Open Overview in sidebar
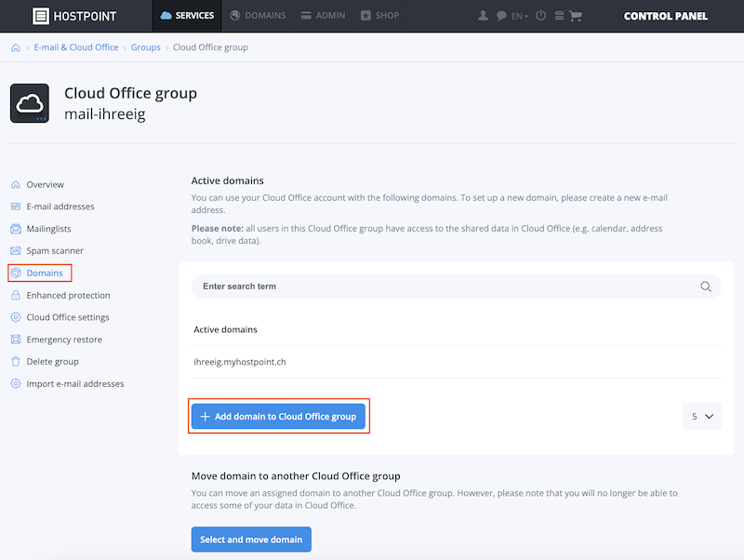744x560 pixels. (45, 184)
